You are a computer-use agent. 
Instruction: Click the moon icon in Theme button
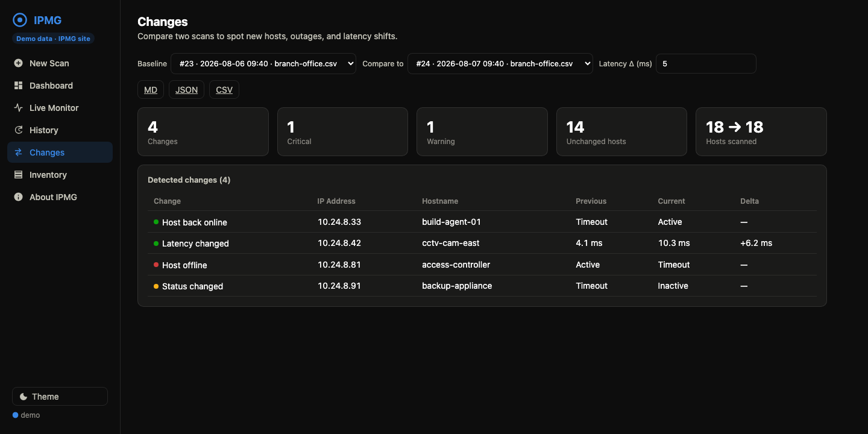(x=24, y=397)
